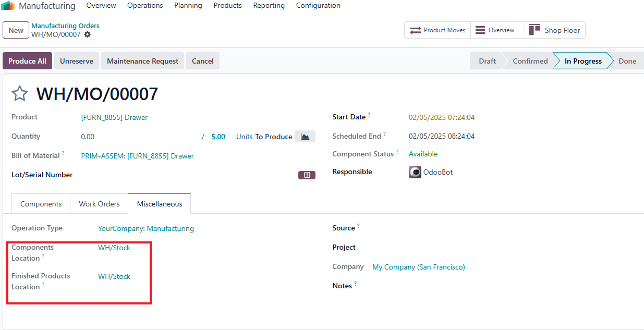Open the Reporting menu
The width and height of the screenshot is (644, 330).
pyautogui.click(x=269, y=6)
